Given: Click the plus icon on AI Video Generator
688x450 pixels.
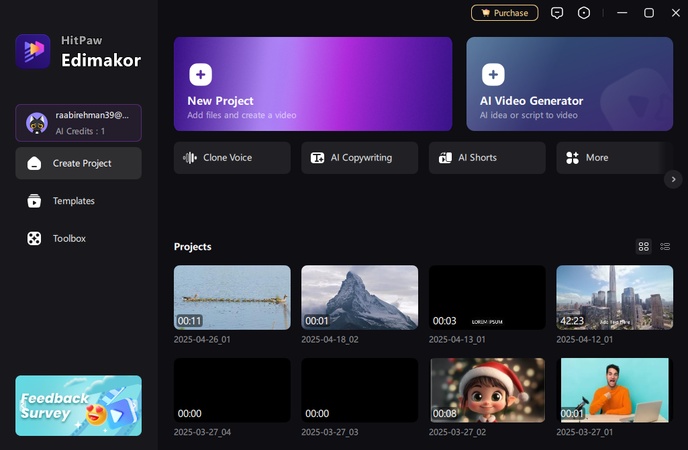Looking at the screenshot, I should 493,75.
